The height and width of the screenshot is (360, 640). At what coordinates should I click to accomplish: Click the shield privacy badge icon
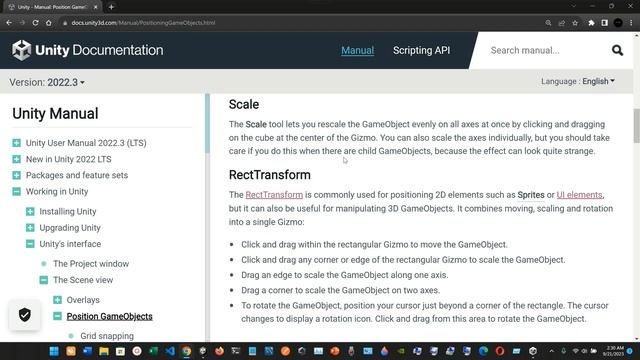(x=25, y=314)
